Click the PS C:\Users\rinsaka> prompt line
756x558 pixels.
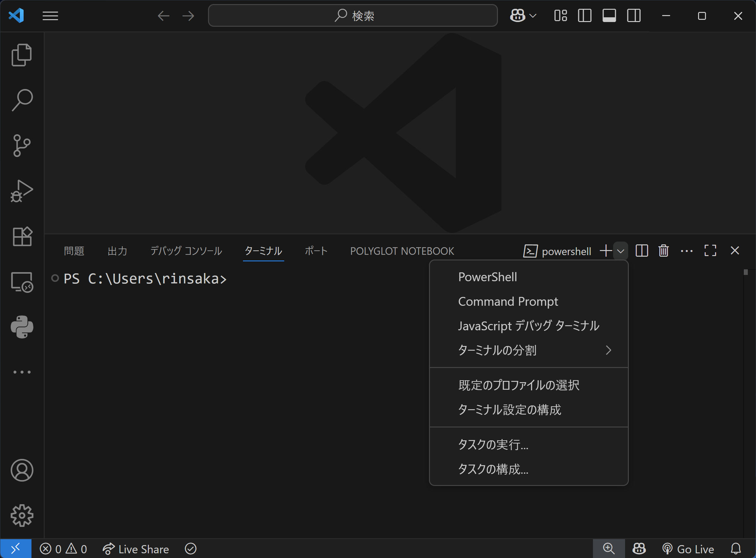tap(145, 279)
